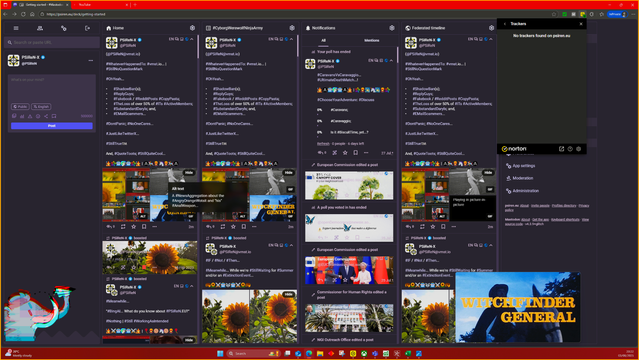Screen dimensions: 639x360
Task: Bookmark the top Home column post
Action: coord(144,227)
